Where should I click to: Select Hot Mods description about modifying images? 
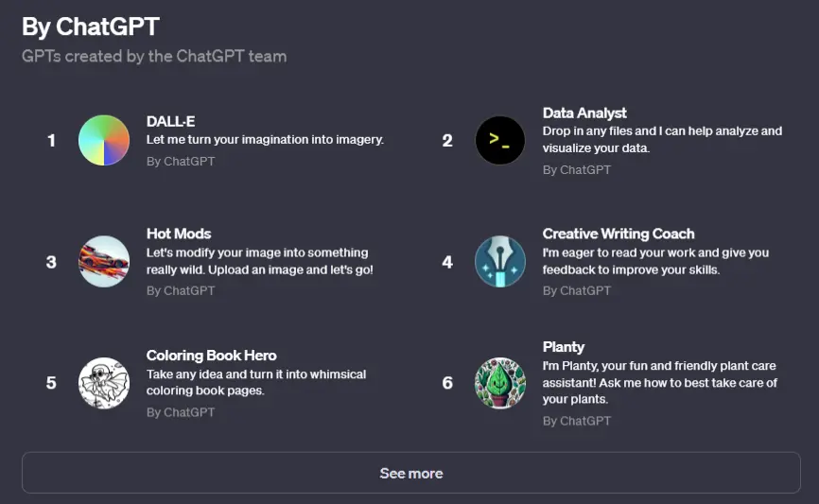point(259,261)
